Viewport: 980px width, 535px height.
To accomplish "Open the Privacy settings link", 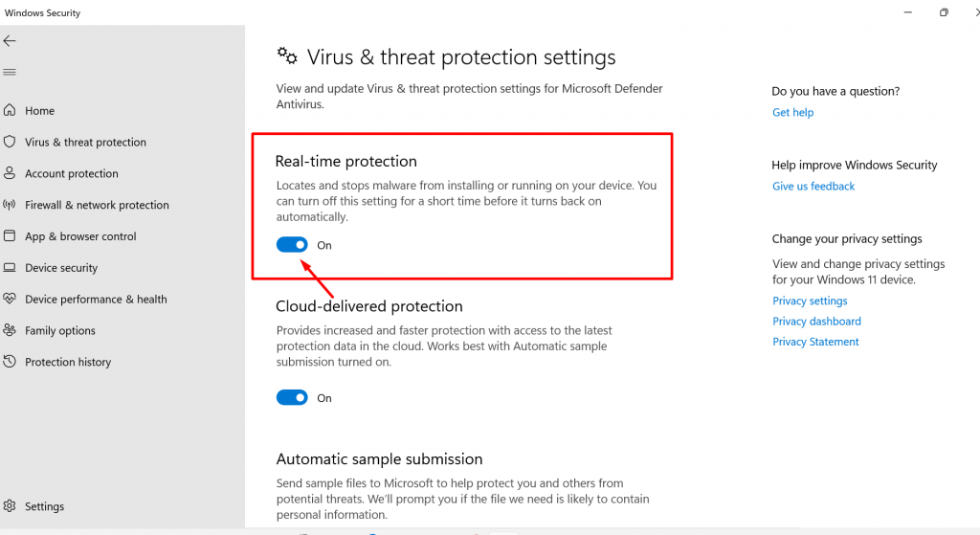I will 810,301.
